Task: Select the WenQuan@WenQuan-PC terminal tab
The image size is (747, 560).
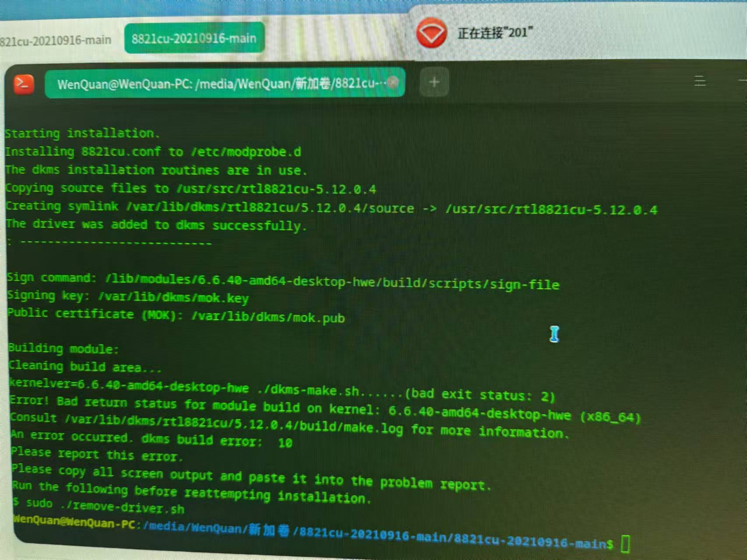Action: (x=225, y=83)
